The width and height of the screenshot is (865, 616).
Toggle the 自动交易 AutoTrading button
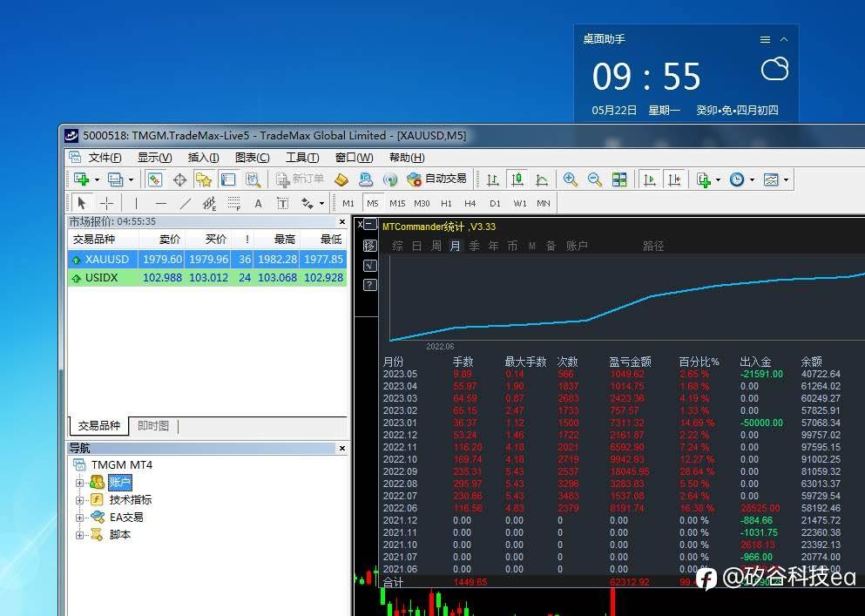pos(436,179)
